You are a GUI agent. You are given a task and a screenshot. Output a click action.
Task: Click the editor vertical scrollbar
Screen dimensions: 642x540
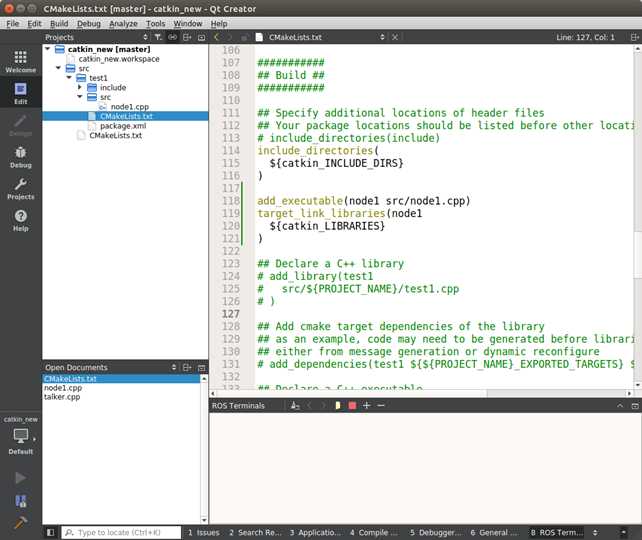(637, 217)
